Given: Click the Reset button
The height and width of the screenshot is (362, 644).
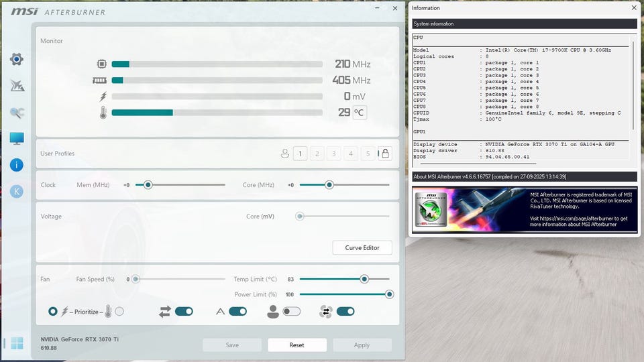Looking at the screenshot, I should click(x=297, y=345).
